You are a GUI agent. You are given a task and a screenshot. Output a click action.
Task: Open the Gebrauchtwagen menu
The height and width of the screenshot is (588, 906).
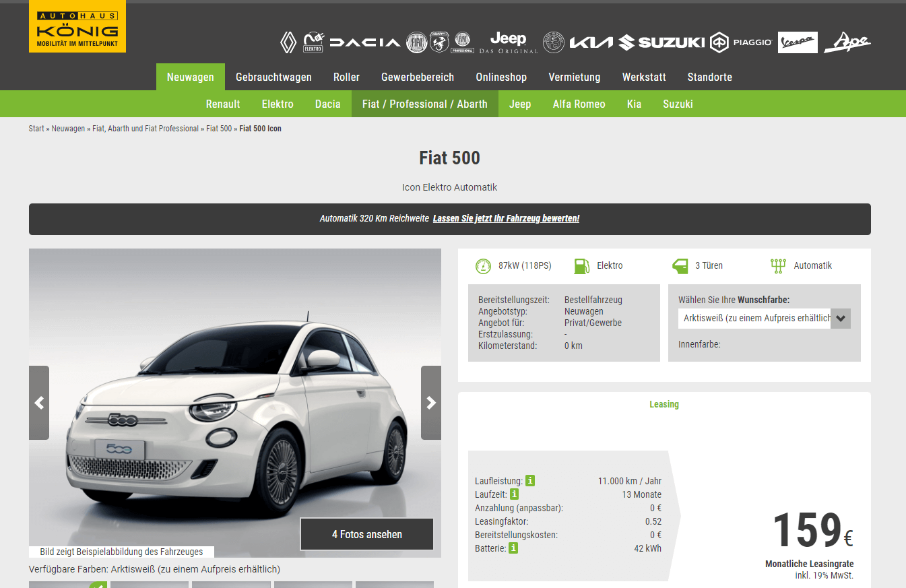point(273,77)
